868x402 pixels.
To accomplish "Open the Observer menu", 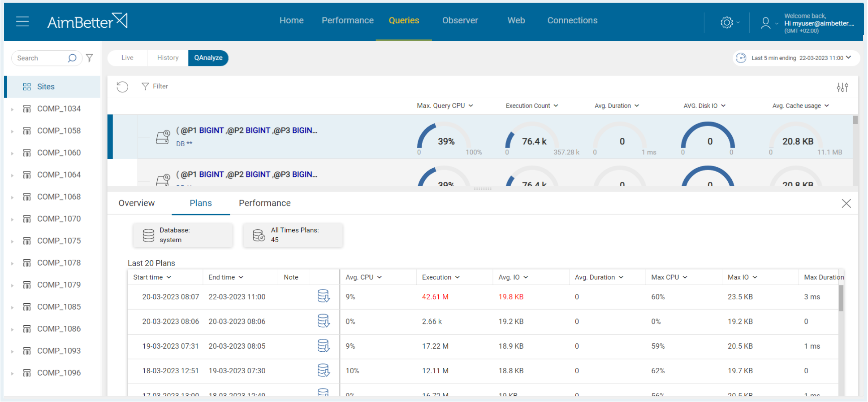I will pyautogui.click(x=460, y=20).
